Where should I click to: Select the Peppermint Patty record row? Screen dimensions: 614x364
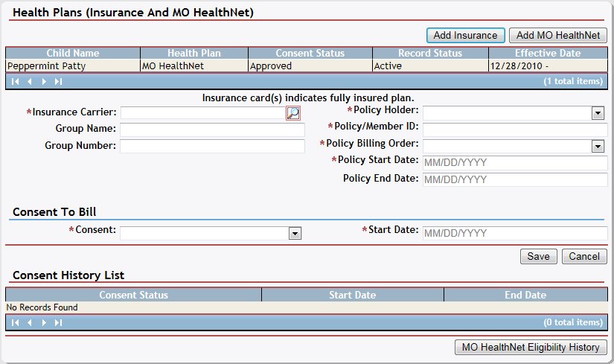click(72, 66)
